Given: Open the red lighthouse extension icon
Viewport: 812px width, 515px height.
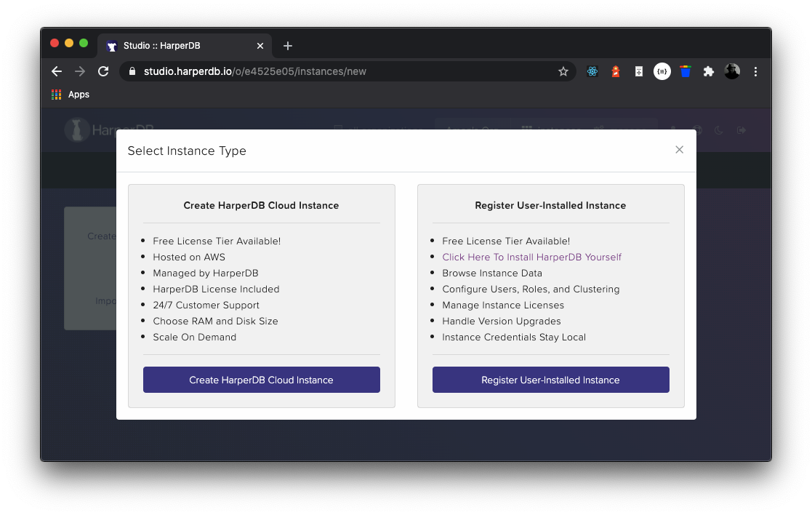Looking at the screenshot, I should tap(616, 71).
